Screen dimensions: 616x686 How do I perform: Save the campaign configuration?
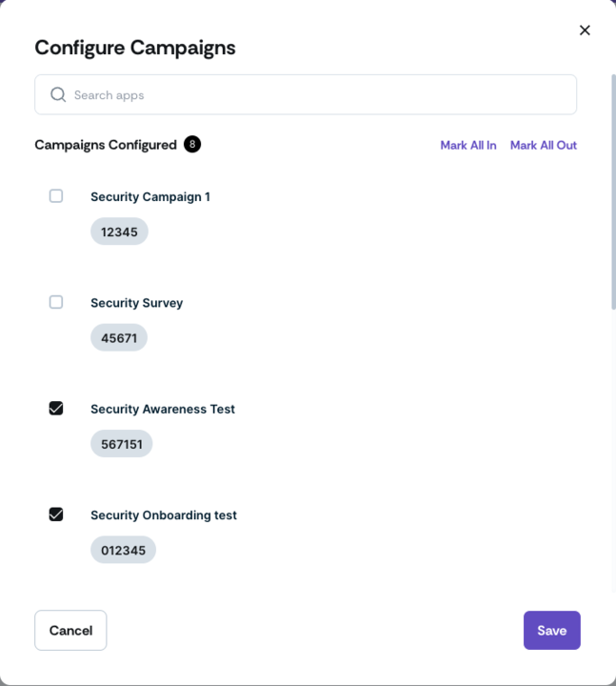point(551,631)
